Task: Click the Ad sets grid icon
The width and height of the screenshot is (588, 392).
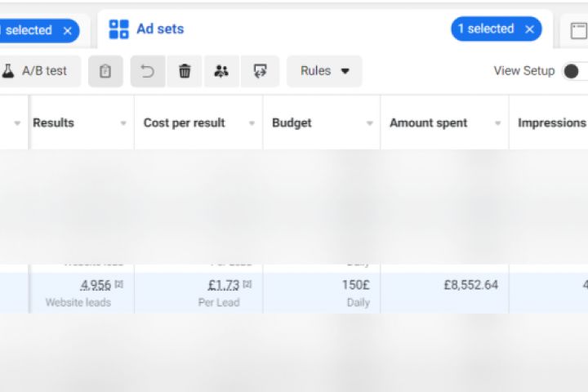Action: click(x=119, y=29)
